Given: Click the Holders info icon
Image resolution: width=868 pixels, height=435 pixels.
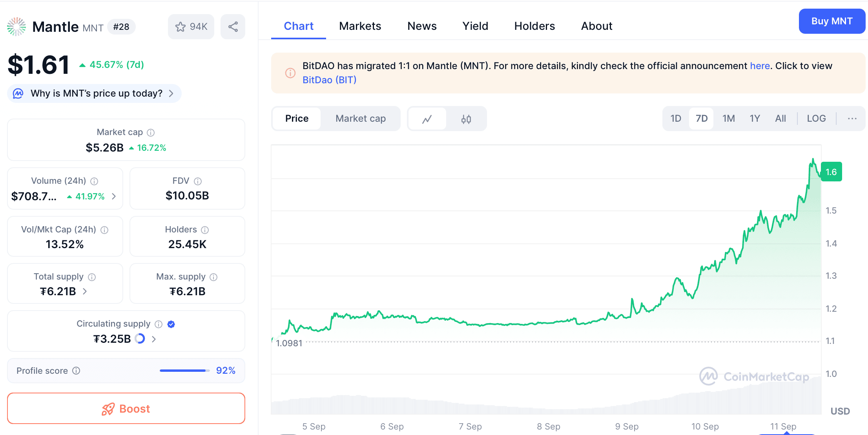Looking at the screenshot, I should coord(205,230).
